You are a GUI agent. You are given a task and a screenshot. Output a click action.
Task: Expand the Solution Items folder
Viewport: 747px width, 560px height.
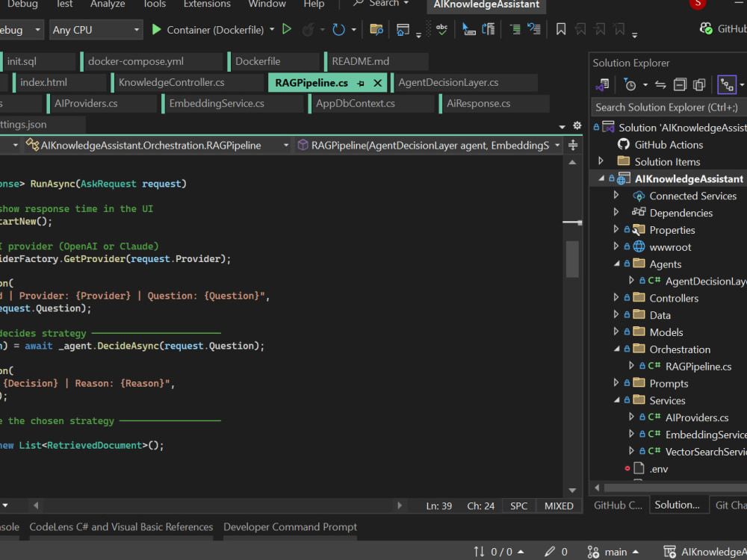tap(601, 161)
